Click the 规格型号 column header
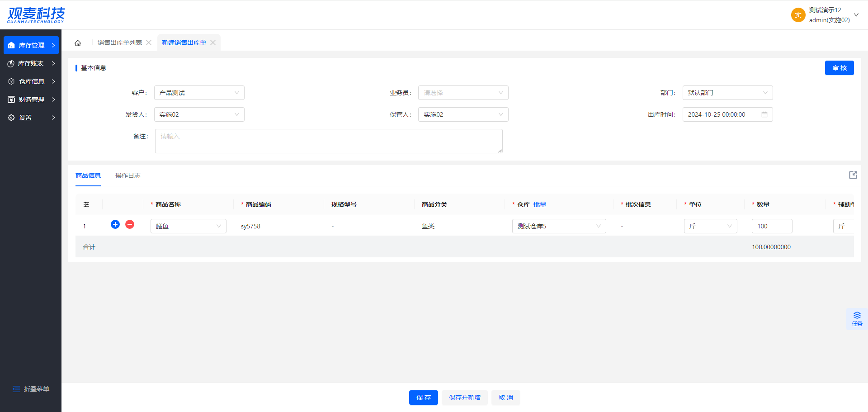 tap(344, 204)
